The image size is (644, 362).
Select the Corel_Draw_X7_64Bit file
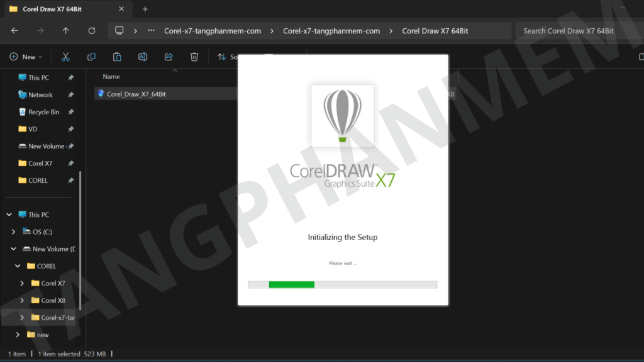point(136,94)
